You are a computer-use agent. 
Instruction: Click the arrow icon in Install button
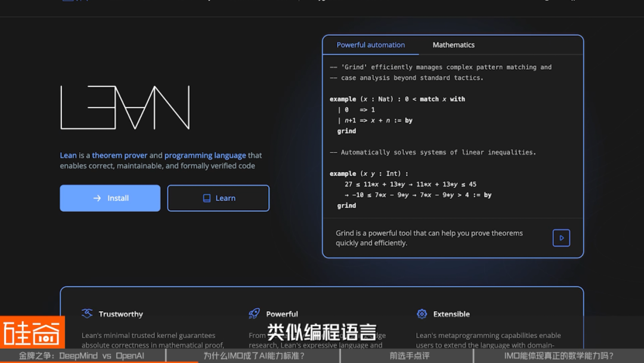click(x=97, y=198)
